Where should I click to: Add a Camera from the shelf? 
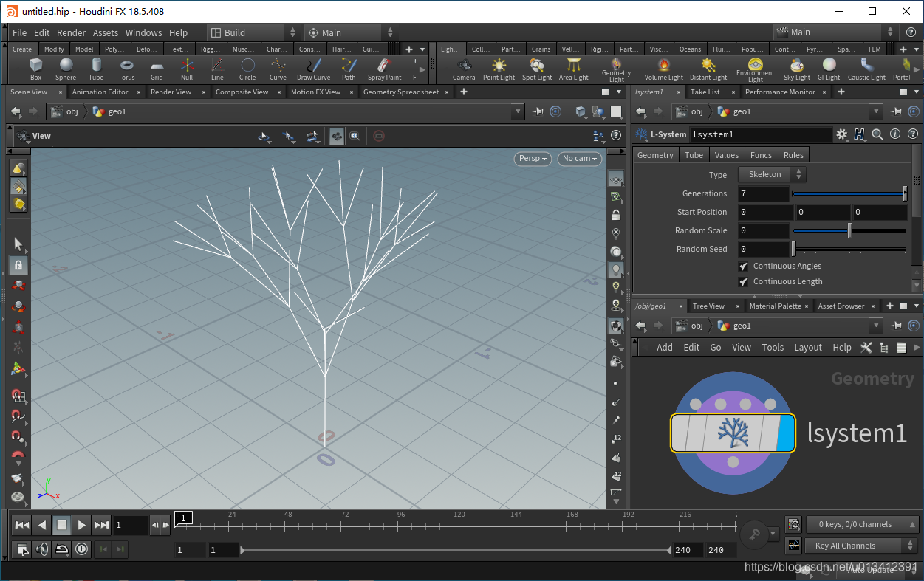(464, 69)
